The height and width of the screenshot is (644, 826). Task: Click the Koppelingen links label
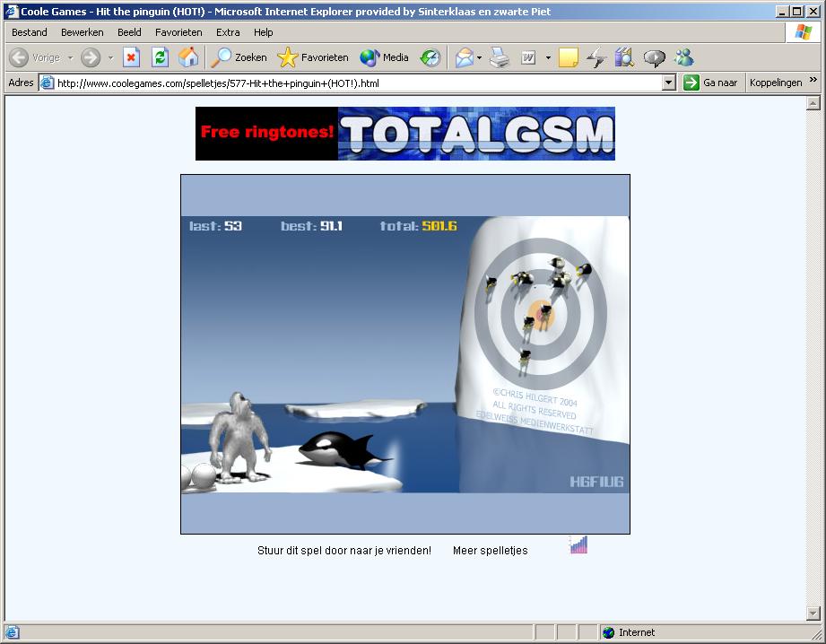point(776,83)
